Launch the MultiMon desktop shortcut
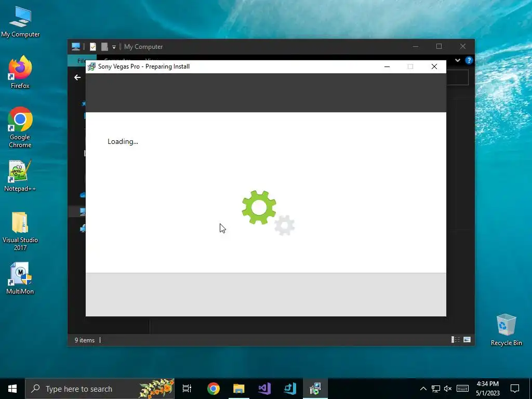The width and height of the screenshot is (532, 399). [20, 278]
